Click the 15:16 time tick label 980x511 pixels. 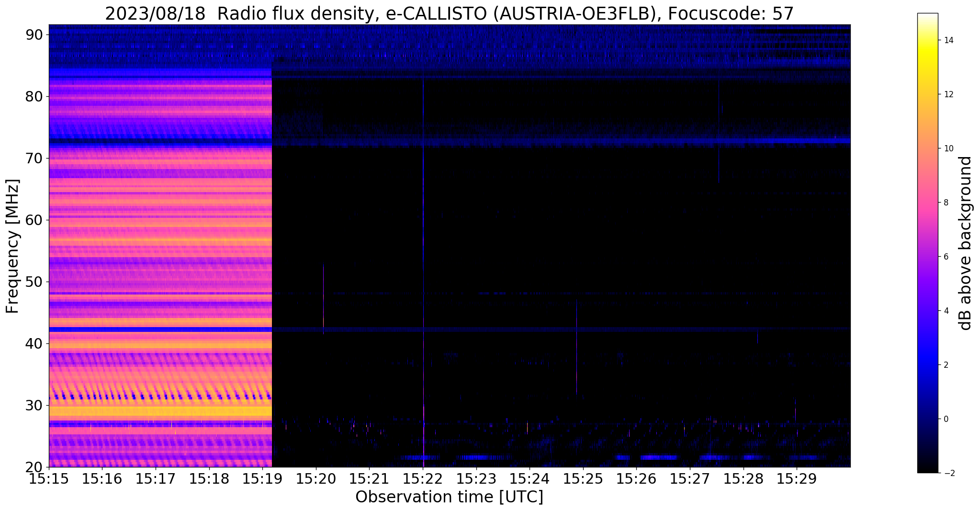102,479
